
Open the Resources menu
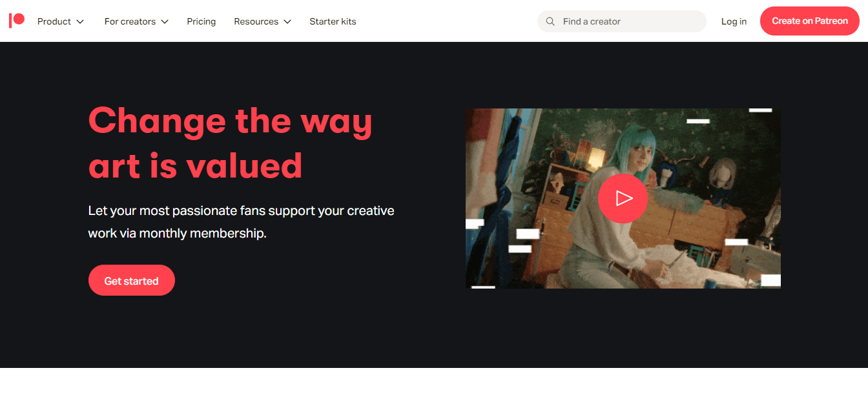[256, 21]
